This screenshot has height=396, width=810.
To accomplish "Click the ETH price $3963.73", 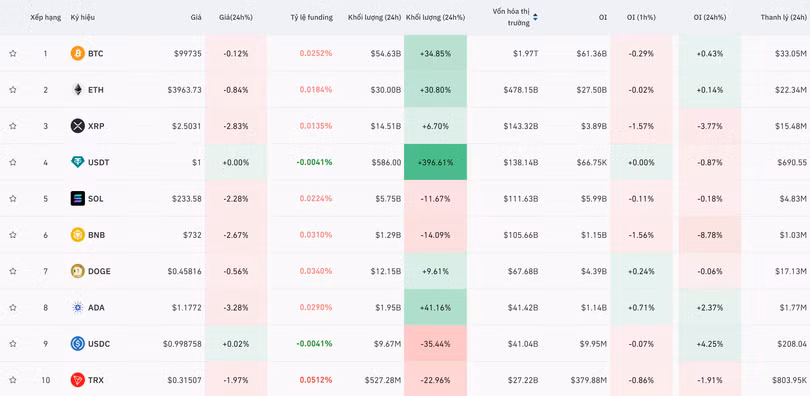I will click(184, 90).
